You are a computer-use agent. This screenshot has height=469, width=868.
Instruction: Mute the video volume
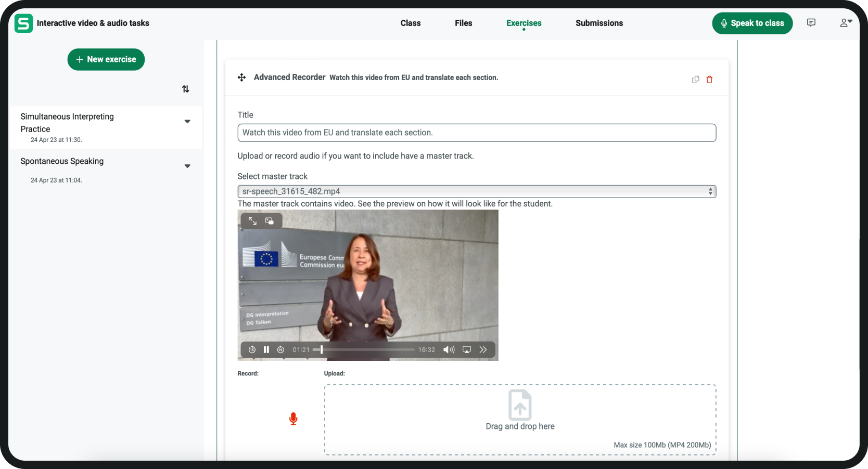coord(449,350)
